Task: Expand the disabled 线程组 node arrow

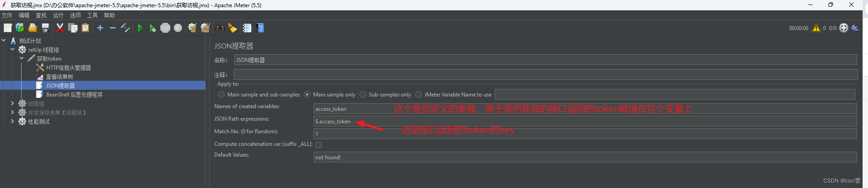Action: (13, 103)
